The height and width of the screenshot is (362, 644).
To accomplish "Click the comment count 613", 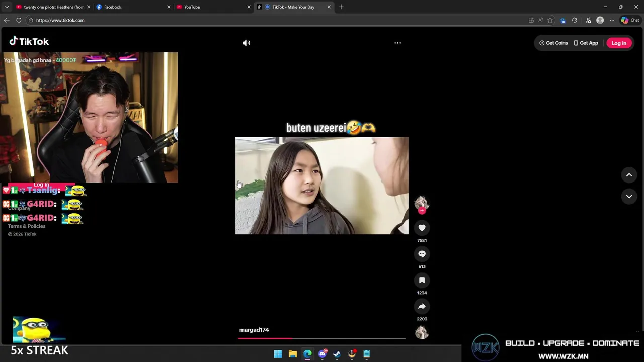I will pos(422,266).
